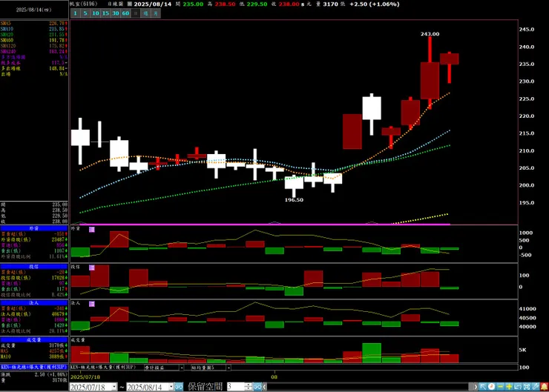Click the horizontal chart scrollbar track
The height and width of the screenshot is (392, 549).
pos(368,387)
